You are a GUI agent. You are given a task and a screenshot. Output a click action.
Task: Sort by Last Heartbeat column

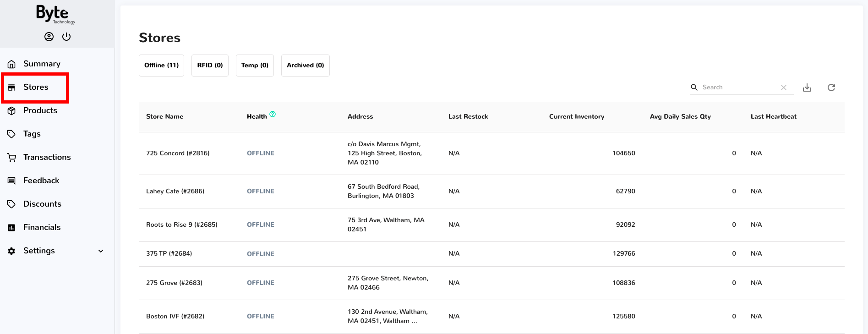(773, 117)
